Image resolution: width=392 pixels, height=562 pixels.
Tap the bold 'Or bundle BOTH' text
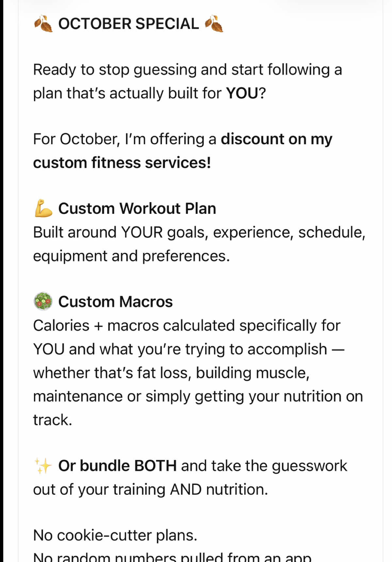coord(118,466)
